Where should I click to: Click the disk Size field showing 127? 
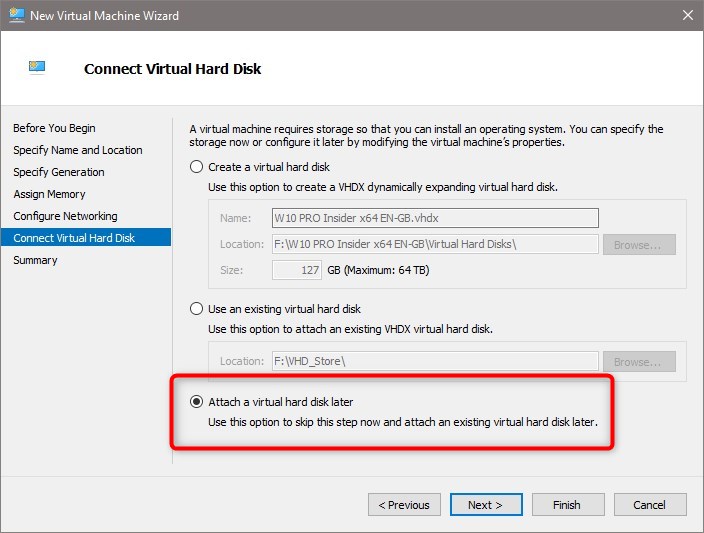(297, 270)
